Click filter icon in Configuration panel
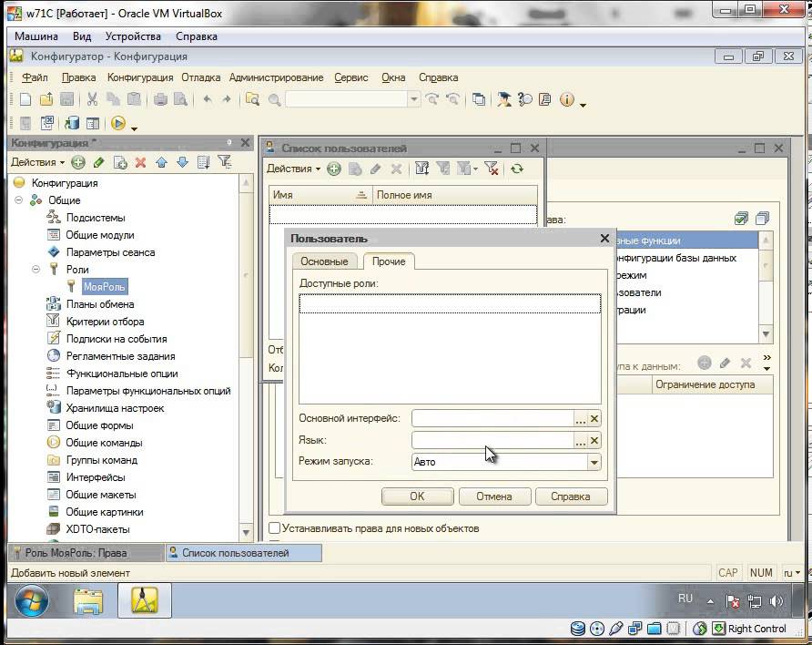The height and width of the screenshot is (645, 812). [x=224, y=162]
